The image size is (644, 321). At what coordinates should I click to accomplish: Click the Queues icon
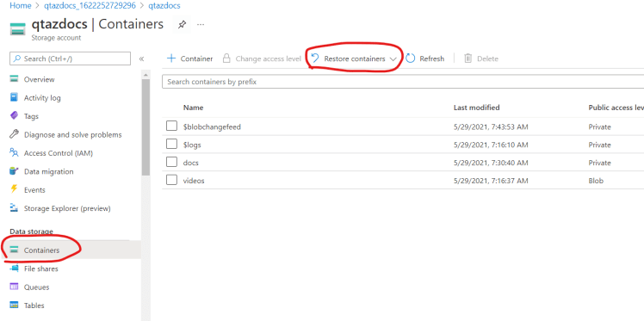[15, 287]
